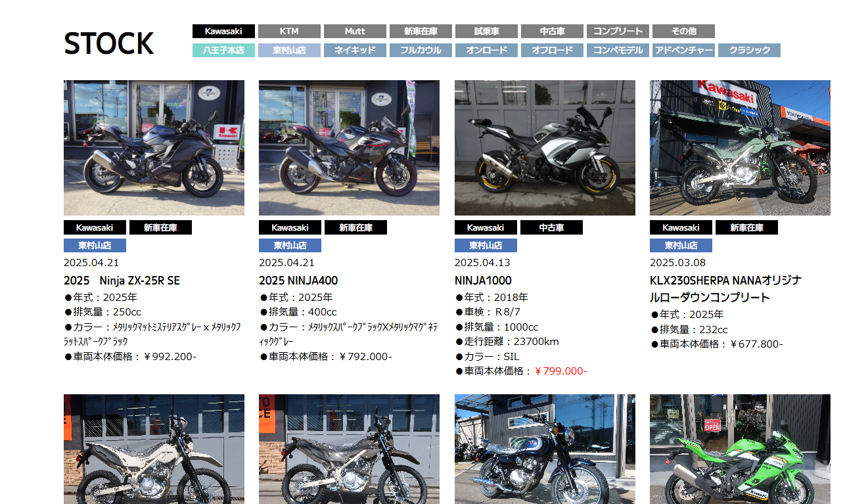Open the NINJA1000 motorcycle thumbnail

tap(545, 148)
